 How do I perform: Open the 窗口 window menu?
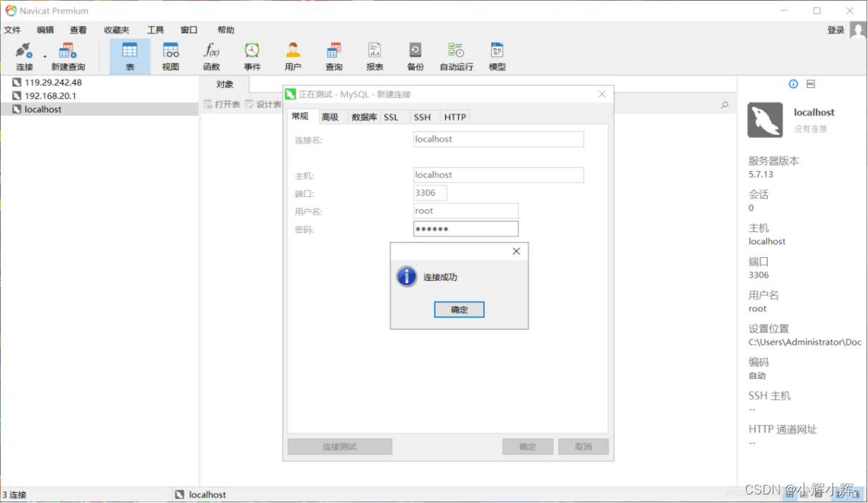click(x=189, y=30)
